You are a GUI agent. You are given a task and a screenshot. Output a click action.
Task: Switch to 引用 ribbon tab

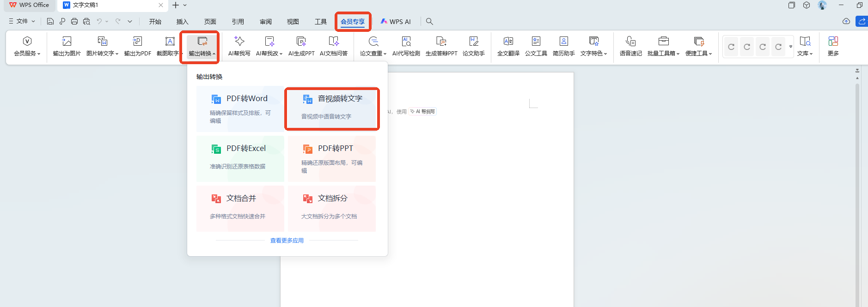(x=238, y=22)
